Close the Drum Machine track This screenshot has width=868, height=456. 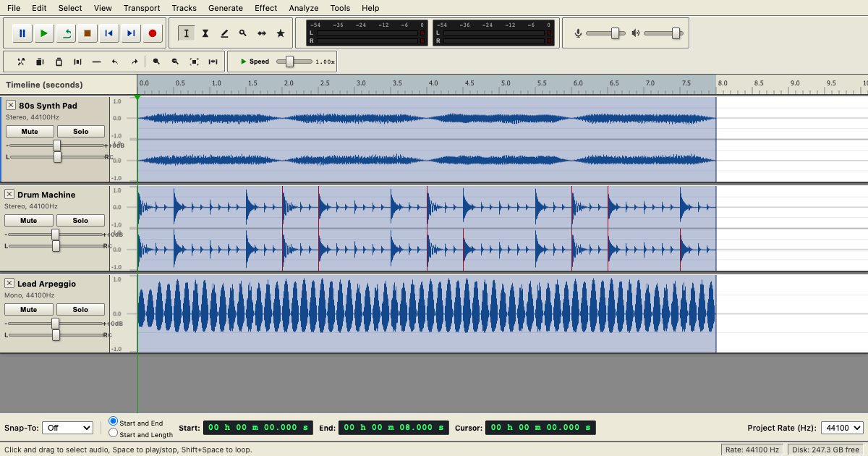9,194
